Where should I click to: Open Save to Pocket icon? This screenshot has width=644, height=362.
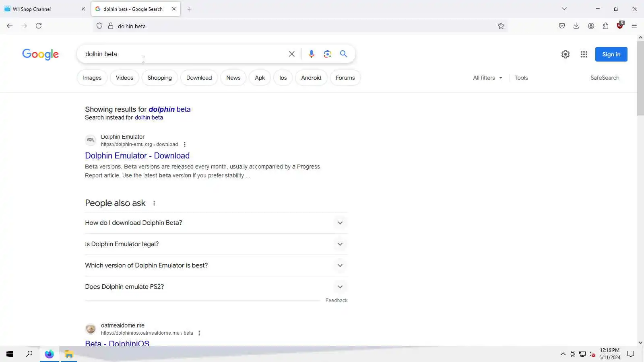[x=562, y=26]
